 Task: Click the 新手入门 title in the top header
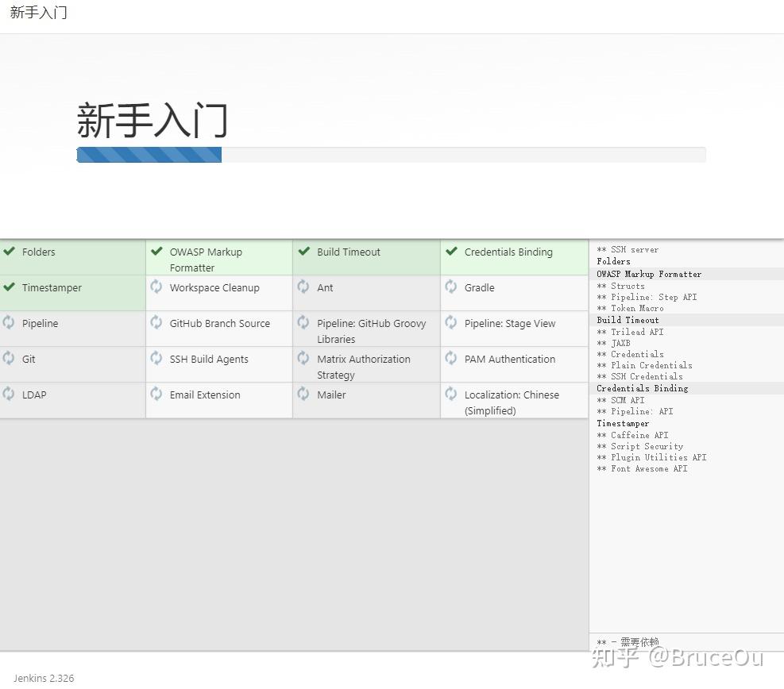click(38, 13)
